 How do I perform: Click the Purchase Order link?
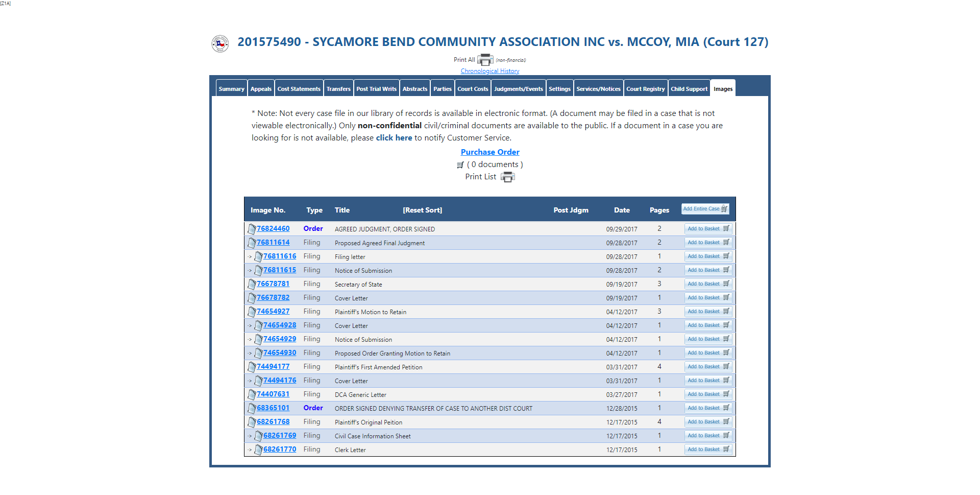(x=490, y=152)
